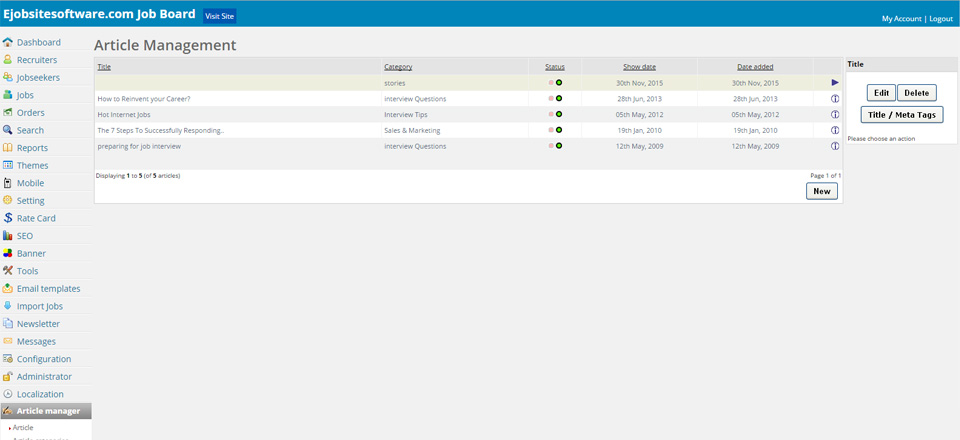The height and width of the screenshot is (440, 960).
Task: Click the Jobs sidebar icon
Action: (x=7, y=95)
